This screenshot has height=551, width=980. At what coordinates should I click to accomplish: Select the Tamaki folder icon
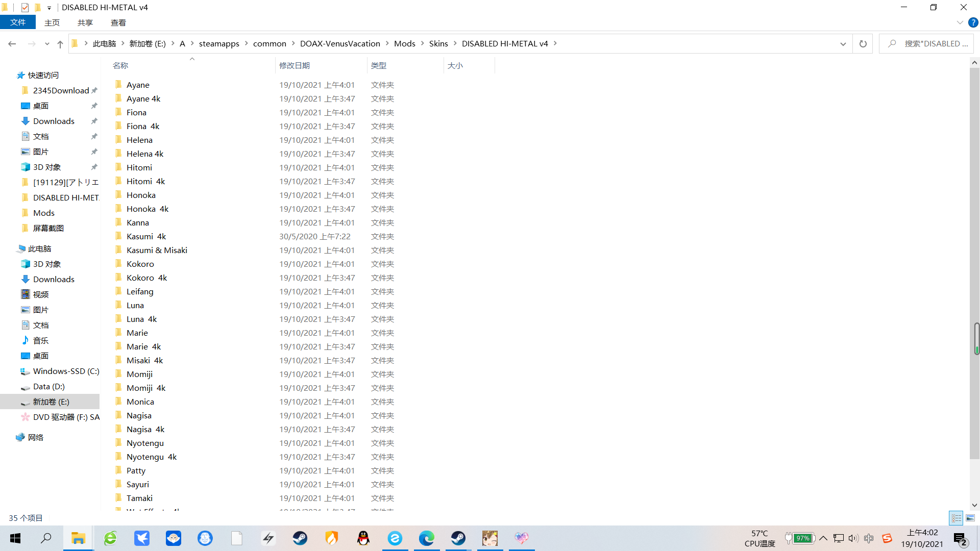118,498
